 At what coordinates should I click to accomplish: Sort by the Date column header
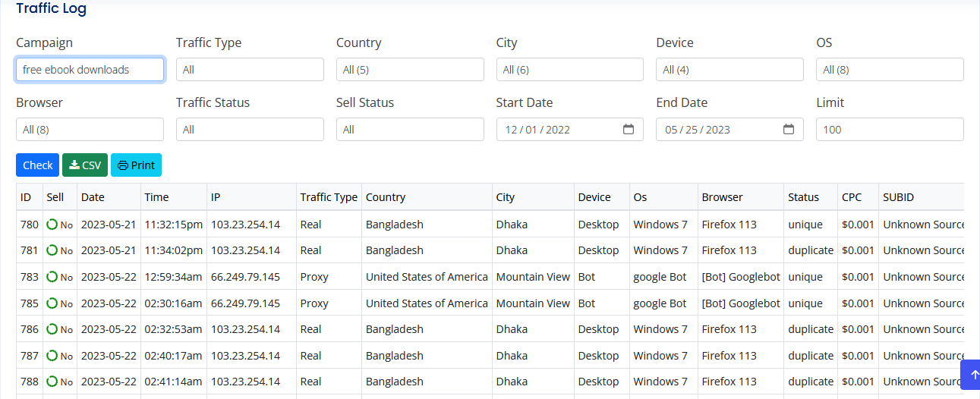pos(93,197)
